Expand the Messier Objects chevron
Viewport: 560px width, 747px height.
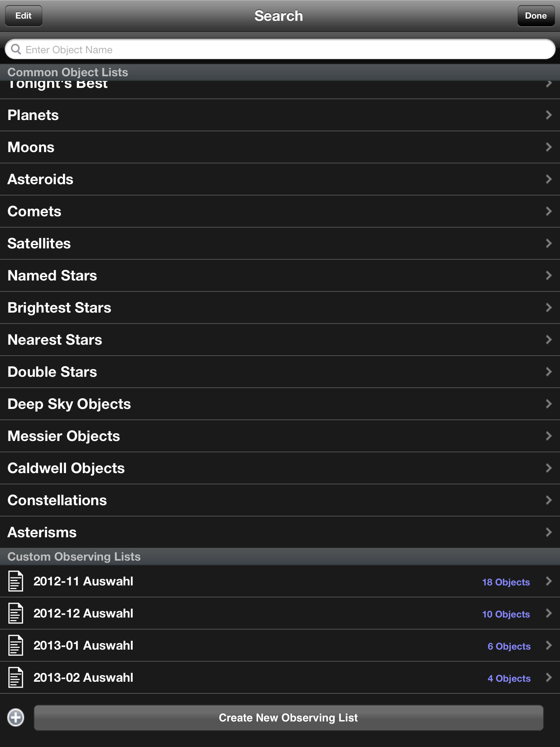pyautogui.click(x=548, y=436)
